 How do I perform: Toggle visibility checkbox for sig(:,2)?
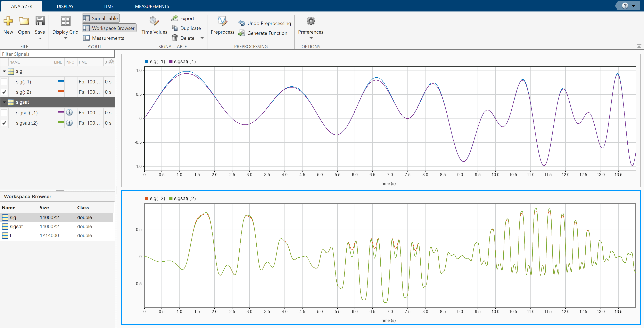coord(4,92)
